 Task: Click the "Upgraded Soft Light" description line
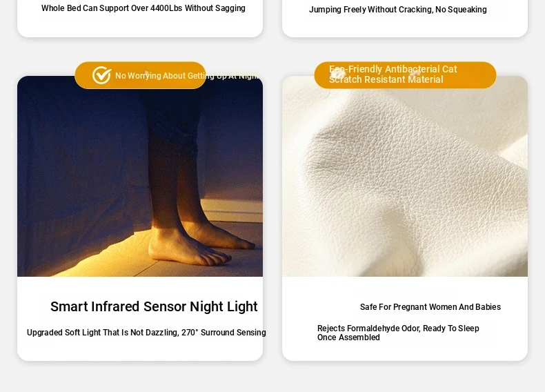pos(146,333)
